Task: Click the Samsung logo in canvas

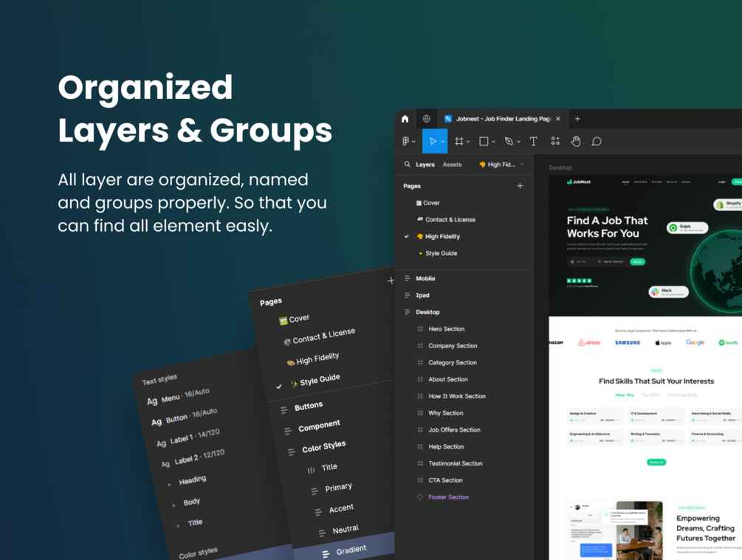Action: 628,342
